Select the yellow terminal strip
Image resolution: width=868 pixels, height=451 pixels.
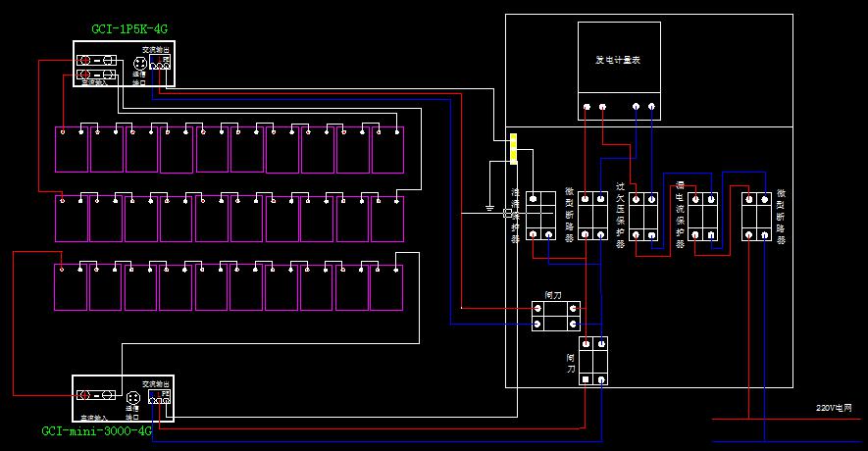point(513,150)
